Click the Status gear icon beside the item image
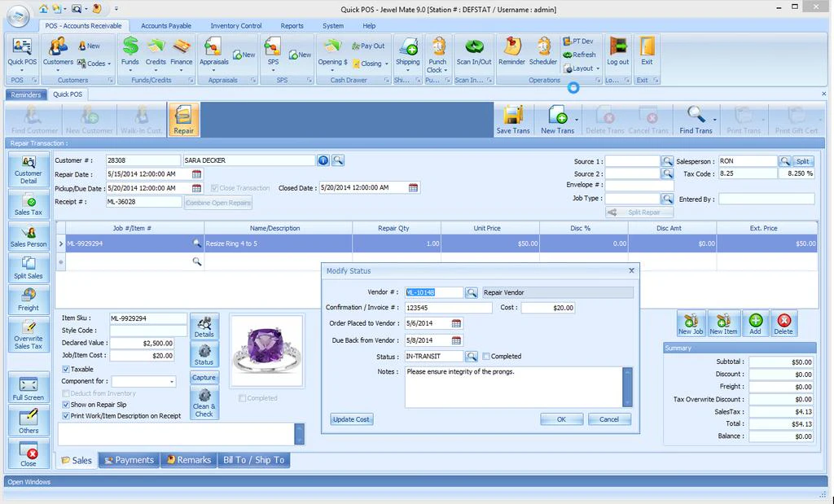The width and height of the screenshot is (834, 504). 204,352
